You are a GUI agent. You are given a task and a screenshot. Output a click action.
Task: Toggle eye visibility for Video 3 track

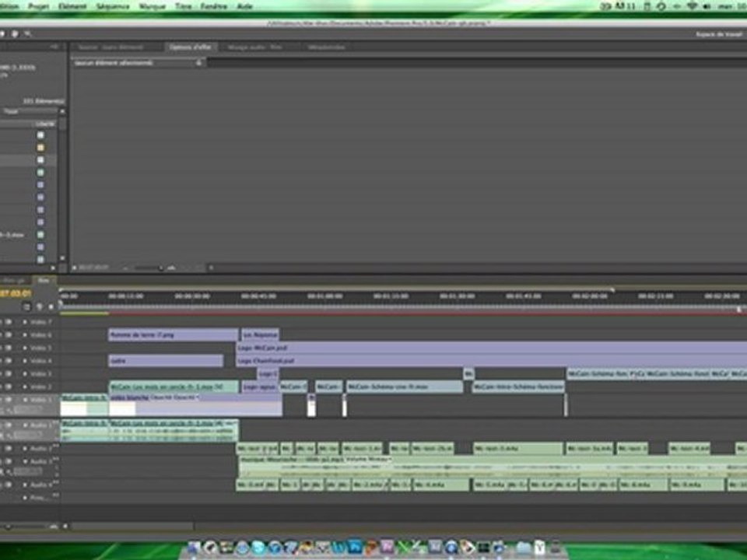click(9, 374)
